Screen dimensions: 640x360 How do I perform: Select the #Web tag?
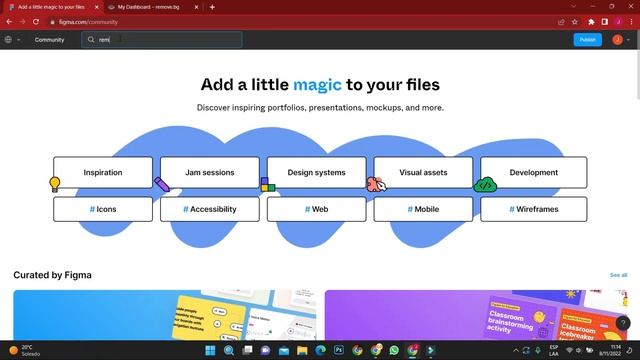click(316, 209)
